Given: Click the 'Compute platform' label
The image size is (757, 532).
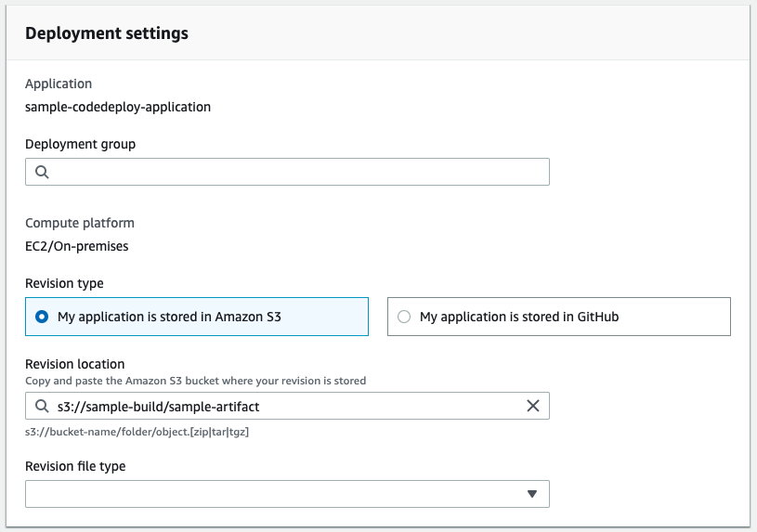Looking at the screenshot, I should 80,223.
